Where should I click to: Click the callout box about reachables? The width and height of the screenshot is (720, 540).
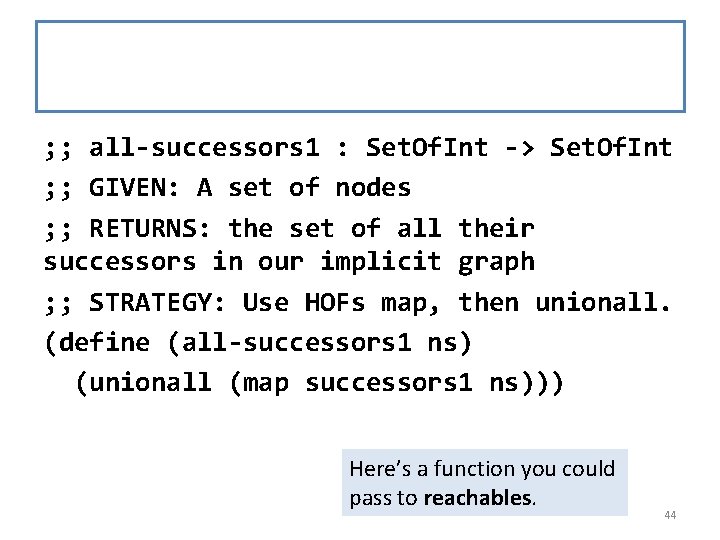pos(484,483)
